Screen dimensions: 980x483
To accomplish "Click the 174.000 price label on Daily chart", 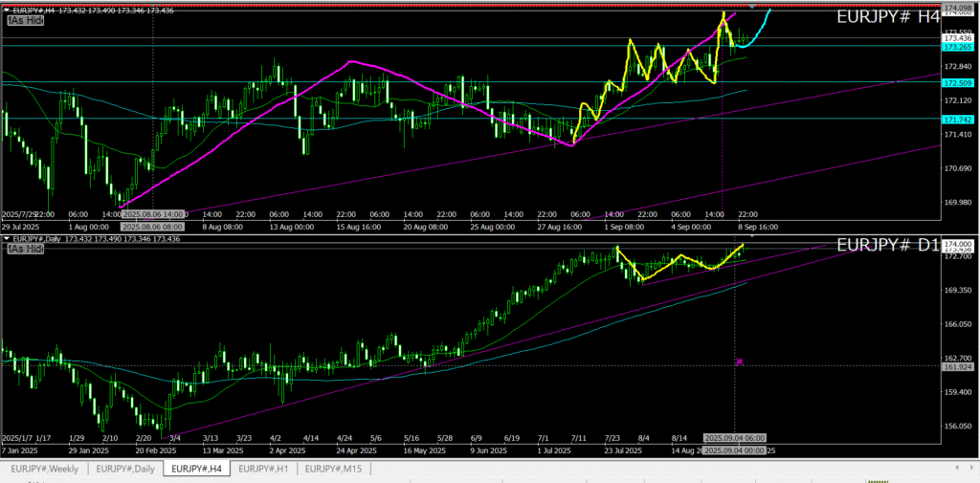I will click(957, 244).
